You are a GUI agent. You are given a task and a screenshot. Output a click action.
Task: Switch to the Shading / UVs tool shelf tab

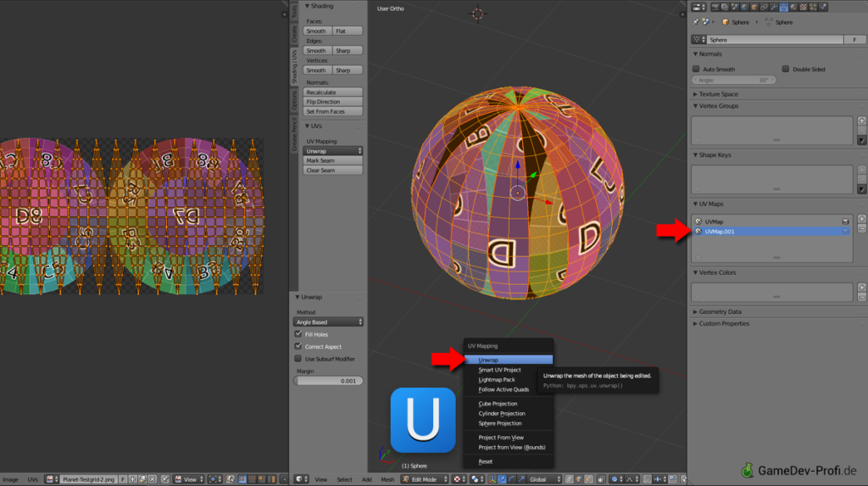point(294,66)
